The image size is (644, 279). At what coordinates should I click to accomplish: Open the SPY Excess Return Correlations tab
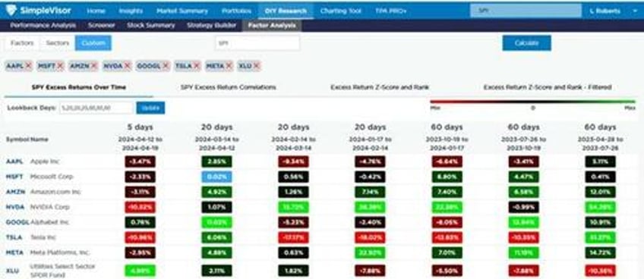pos(228,87)
